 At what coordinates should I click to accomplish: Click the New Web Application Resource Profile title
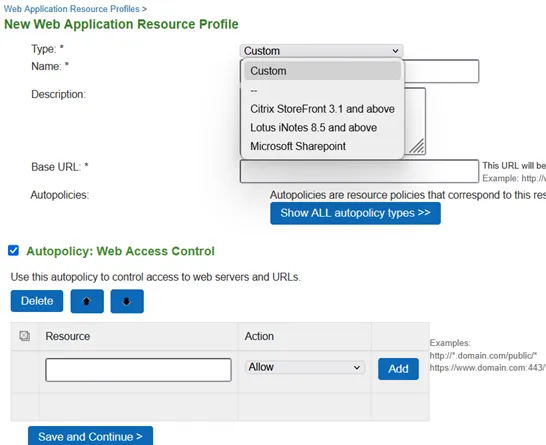121,24
